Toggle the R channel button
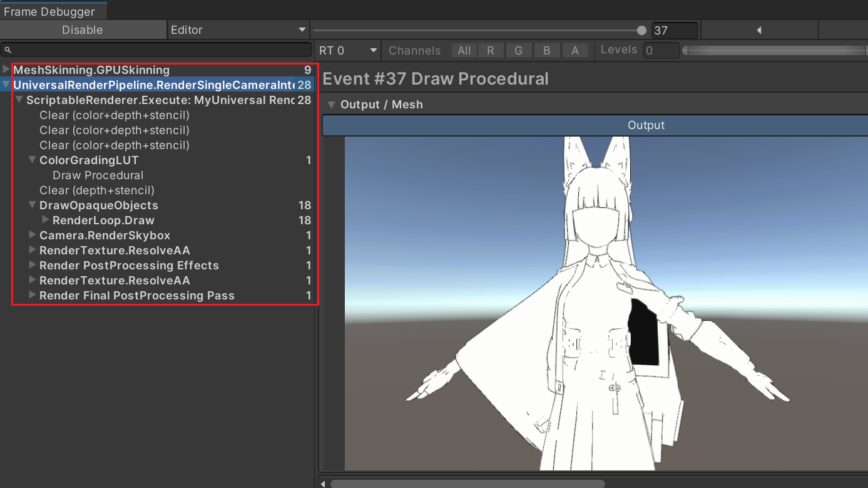The width and height of the screenshot is (868, 488). [x=491, y=51]
